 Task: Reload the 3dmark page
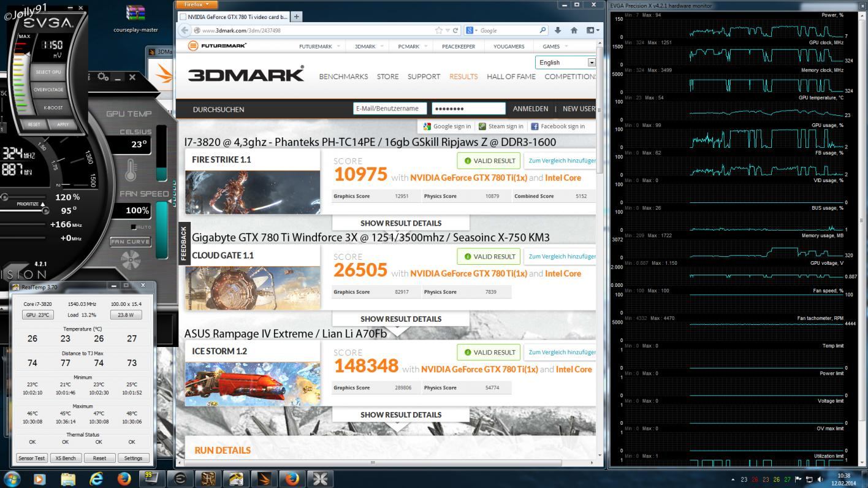456,30
